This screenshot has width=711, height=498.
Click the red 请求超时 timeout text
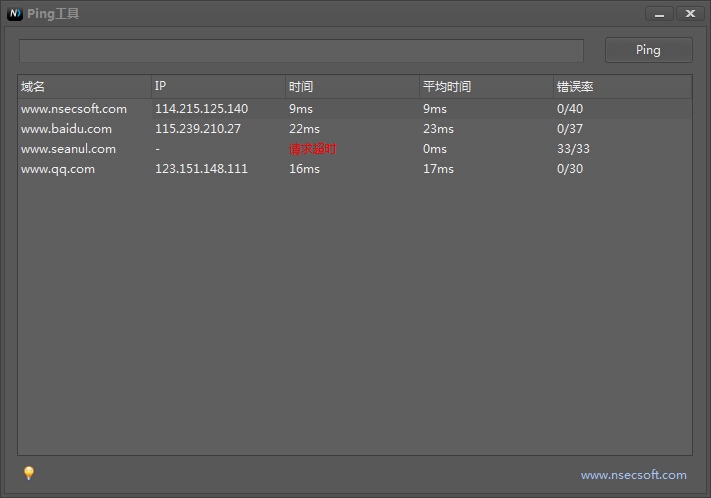tap(313, 149)
